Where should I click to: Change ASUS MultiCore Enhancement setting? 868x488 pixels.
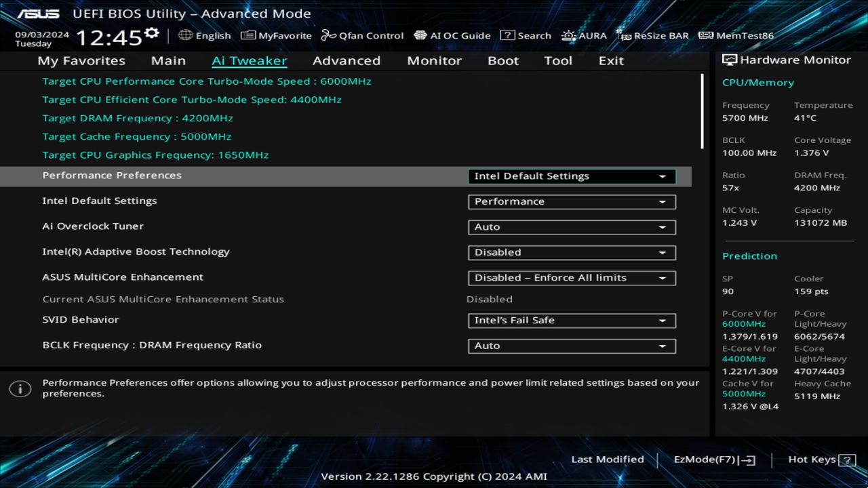pos(570,277)
